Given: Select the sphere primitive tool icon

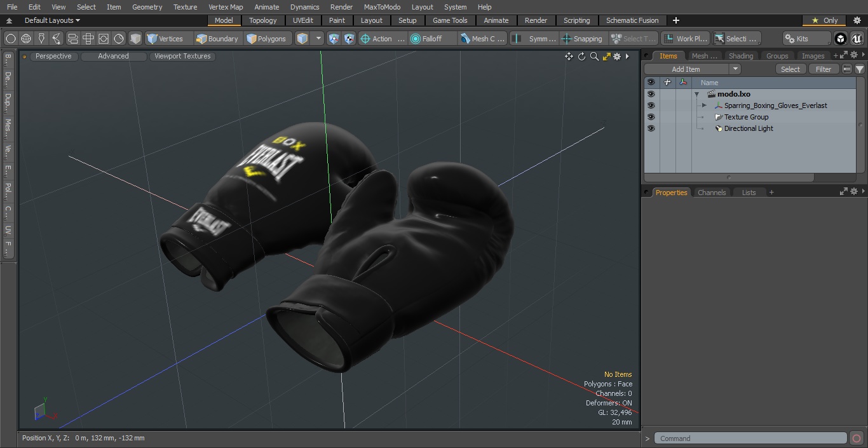Looking at the screenshot, I should click(10, 39).
